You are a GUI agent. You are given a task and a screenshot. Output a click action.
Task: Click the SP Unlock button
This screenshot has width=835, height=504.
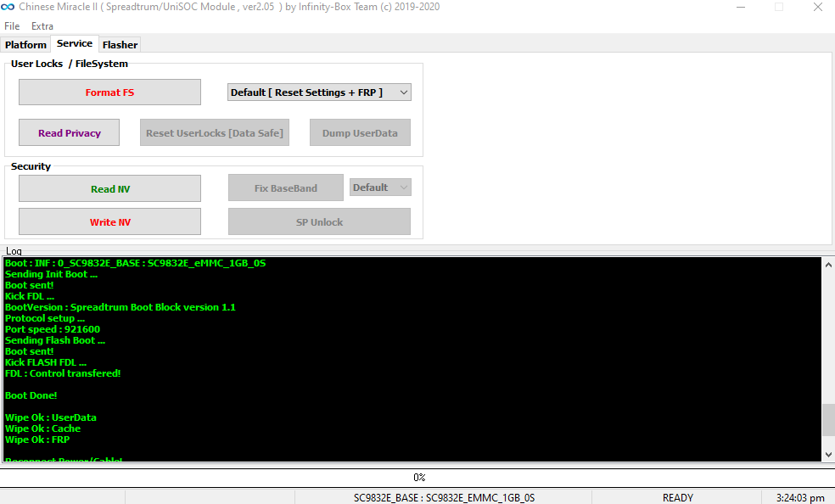[320, 222]
